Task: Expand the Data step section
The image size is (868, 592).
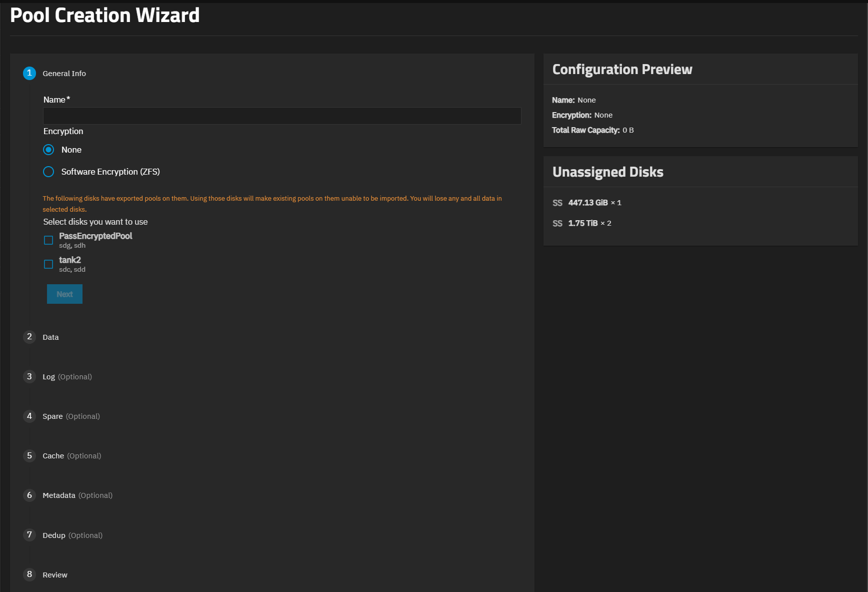Action: (x=50, y=337)
